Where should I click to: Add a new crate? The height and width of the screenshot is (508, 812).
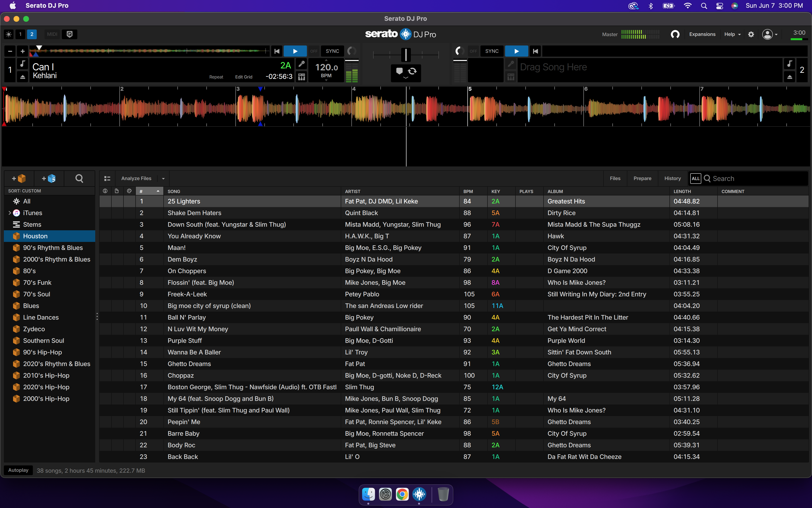(19, 179)
